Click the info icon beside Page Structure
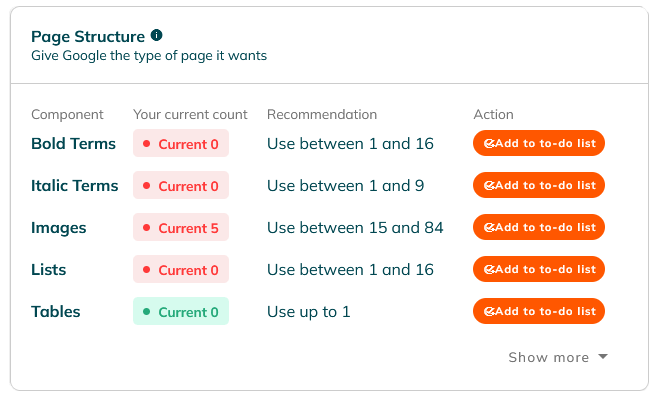This screenshot has width=655, height=397. [157, 35]
